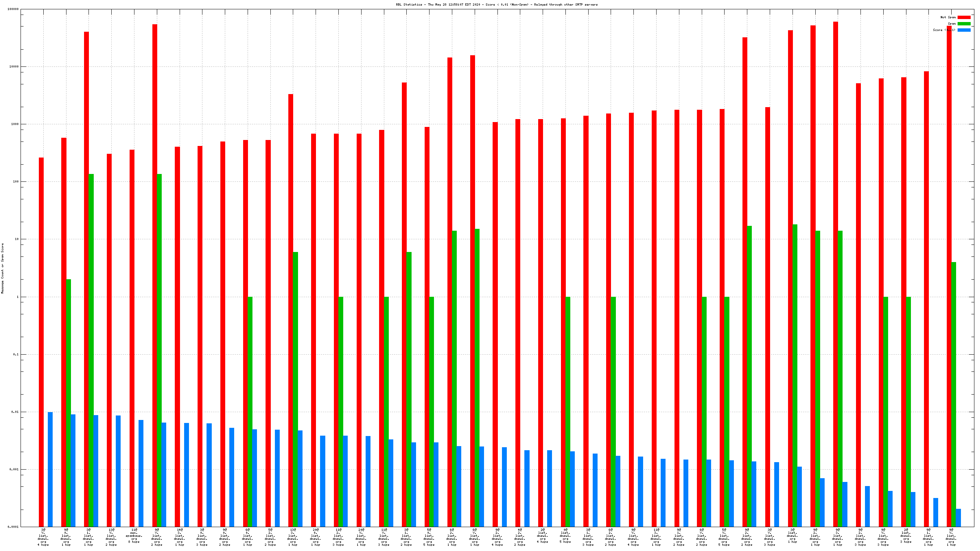The image size is (980, 551).
Task: Click the 'Score (0..1)' legend label
Action: point(944,30)
